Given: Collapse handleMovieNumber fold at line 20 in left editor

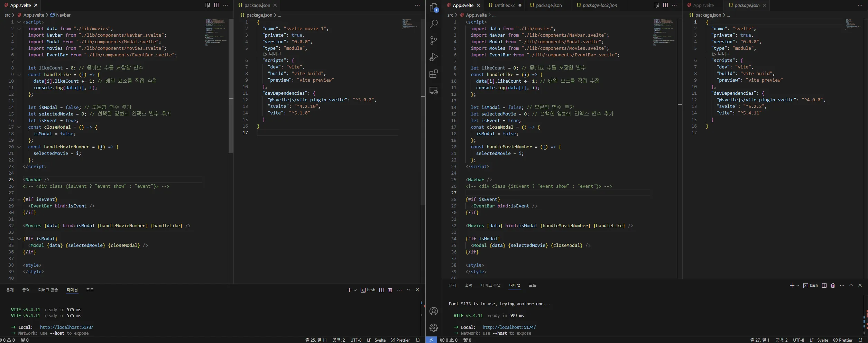Looking at the screenshot, I should pyautogui.click(x=19, y=147).
